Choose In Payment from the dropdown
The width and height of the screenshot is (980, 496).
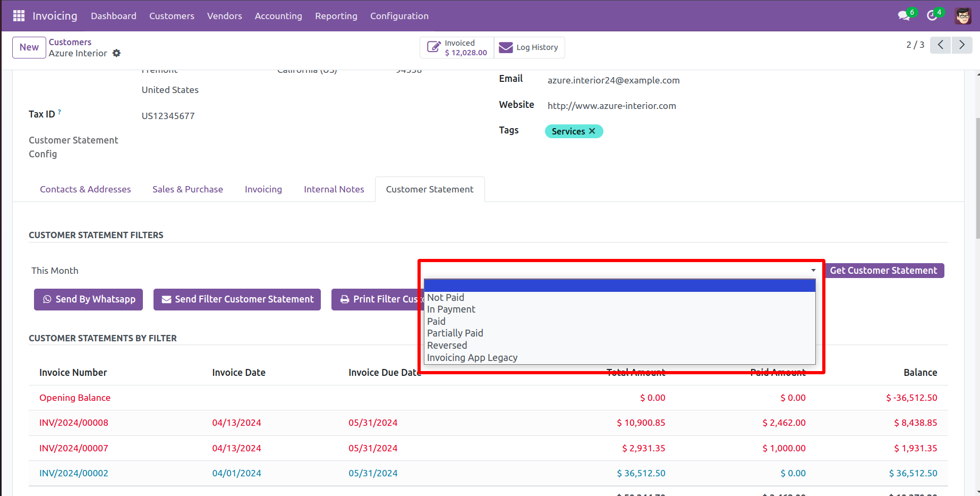pos(620,309)
